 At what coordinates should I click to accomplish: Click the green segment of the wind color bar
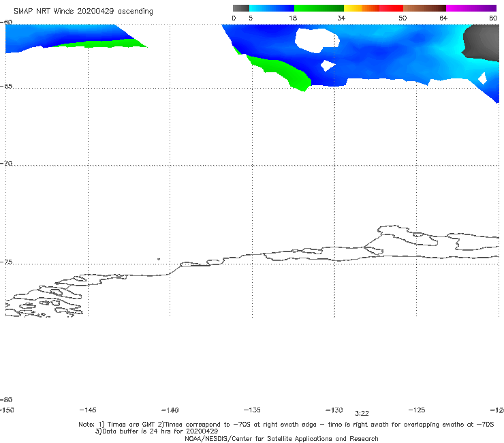tap(319, 8)
